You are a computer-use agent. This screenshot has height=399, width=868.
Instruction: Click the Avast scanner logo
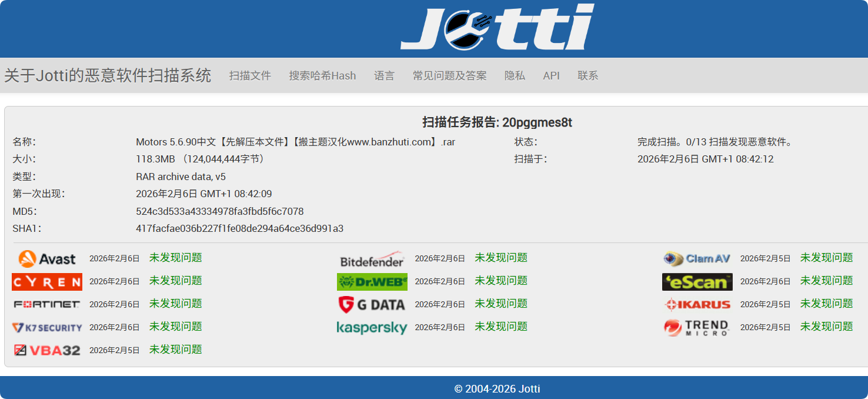[47, 258]
